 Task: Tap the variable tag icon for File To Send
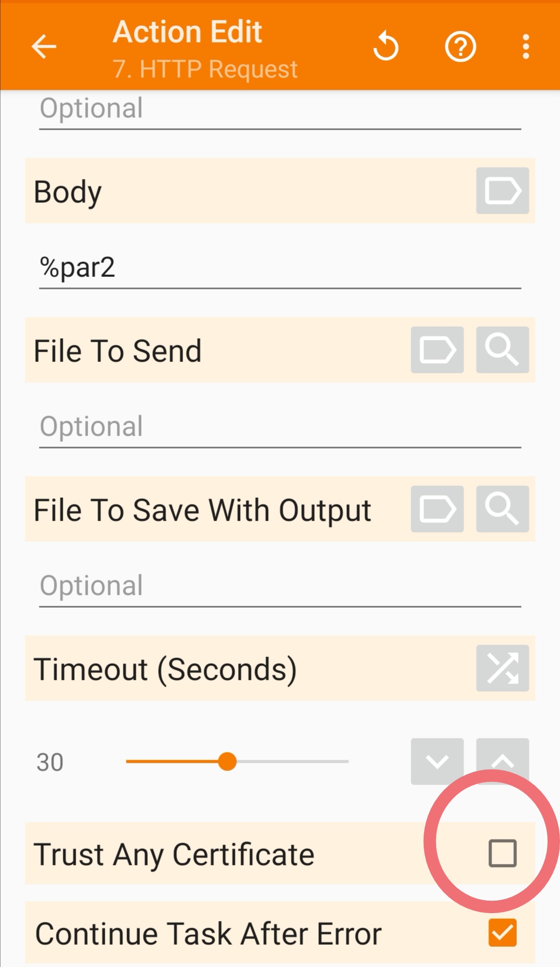click(x=437, y=350)
